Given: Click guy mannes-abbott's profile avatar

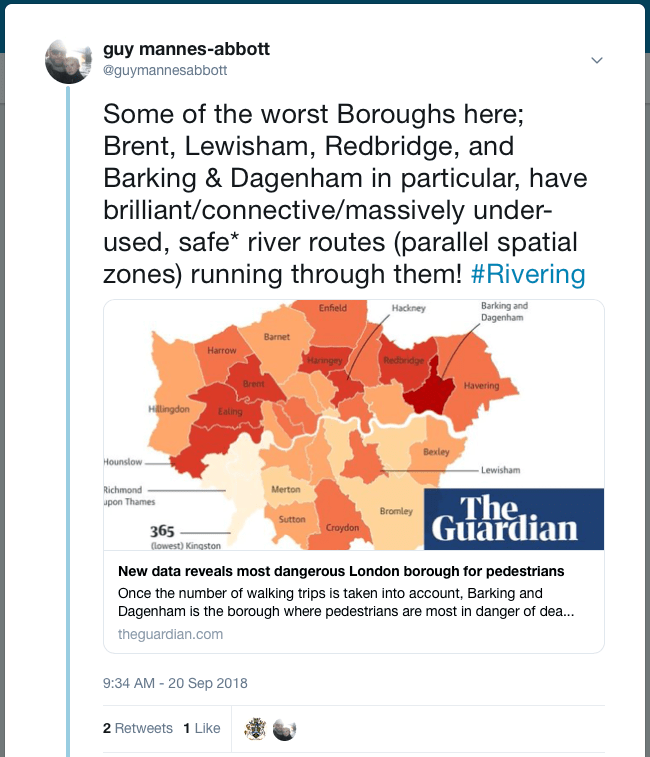Looking at the screenshot, I should (x=68, y=60).
